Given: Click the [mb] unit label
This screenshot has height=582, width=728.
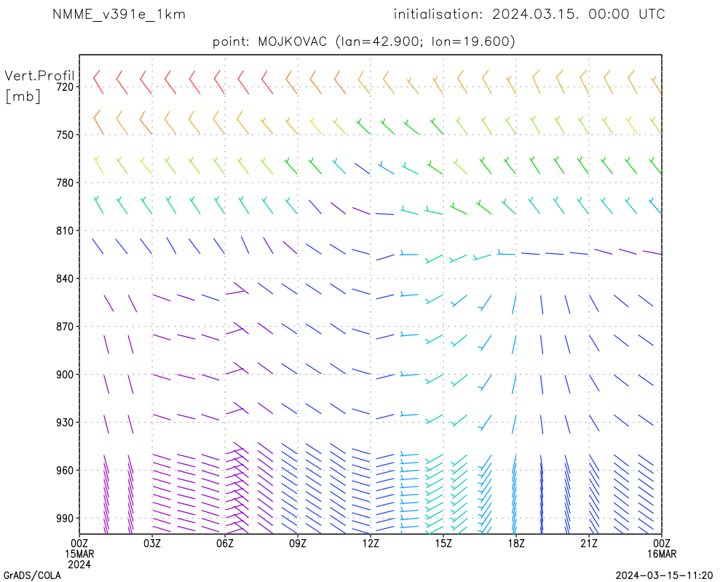Looking at the screenshot, I should point(23,96).
